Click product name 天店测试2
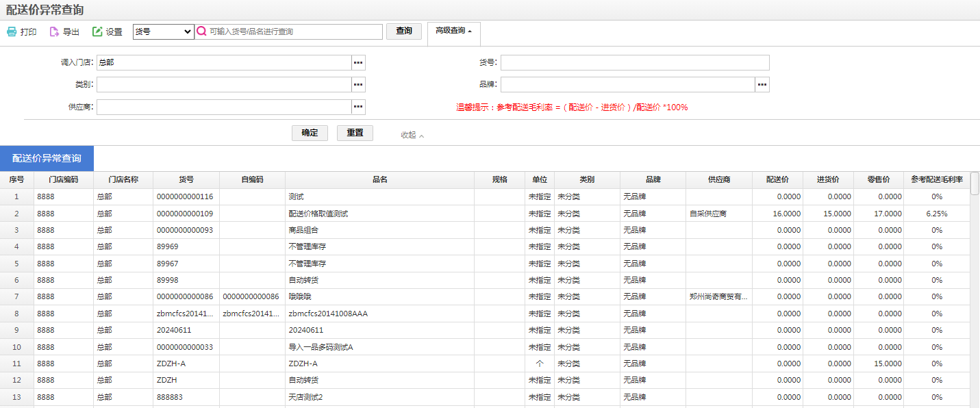980x408 pixels. point(305,397)
